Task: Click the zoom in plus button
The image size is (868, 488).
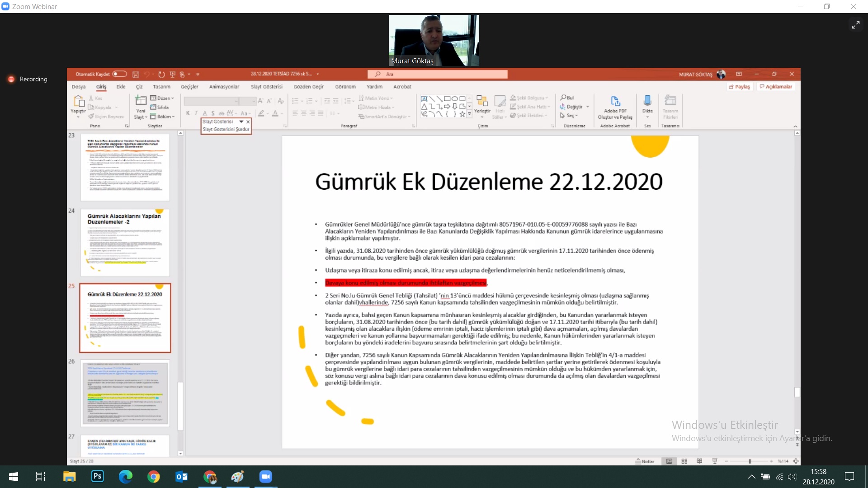Action: pos(771,461)
